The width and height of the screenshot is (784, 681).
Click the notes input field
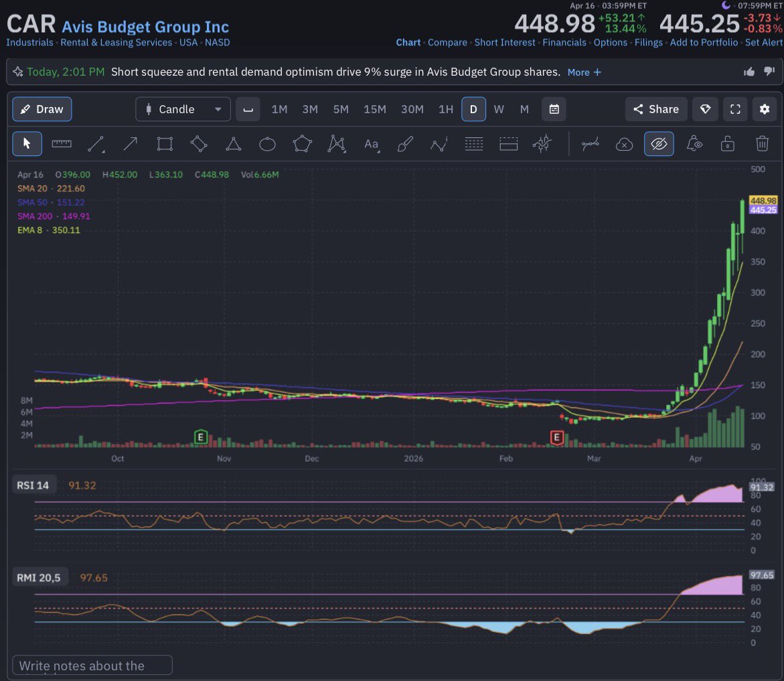[x=92, y=666]
